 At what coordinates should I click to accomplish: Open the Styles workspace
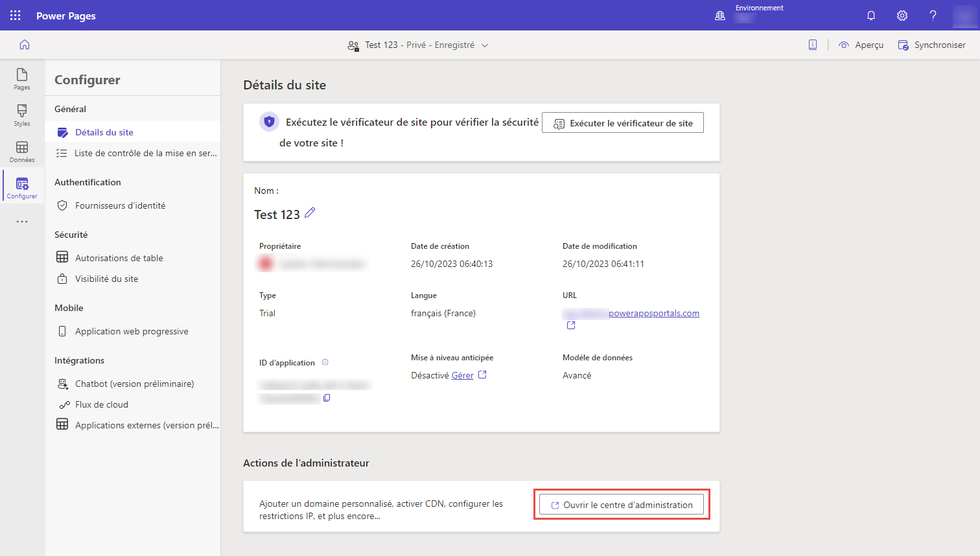[22, 115]
